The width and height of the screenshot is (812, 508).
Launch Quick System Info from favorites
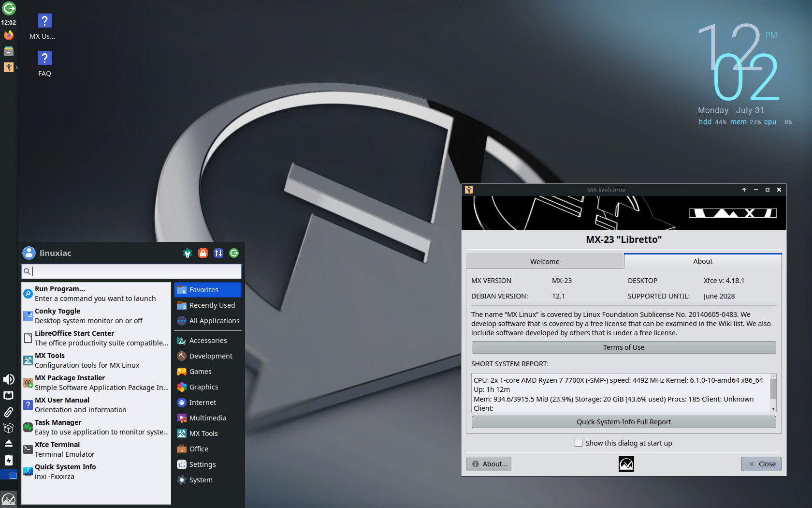(96, 472)
